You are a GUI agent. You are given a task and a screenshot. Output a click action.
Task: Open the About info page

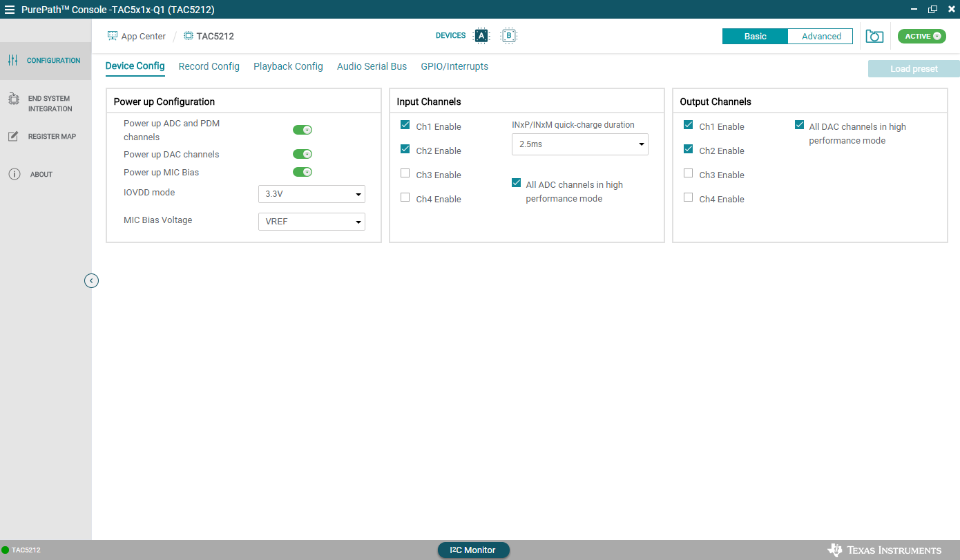(x=40, y=175)
